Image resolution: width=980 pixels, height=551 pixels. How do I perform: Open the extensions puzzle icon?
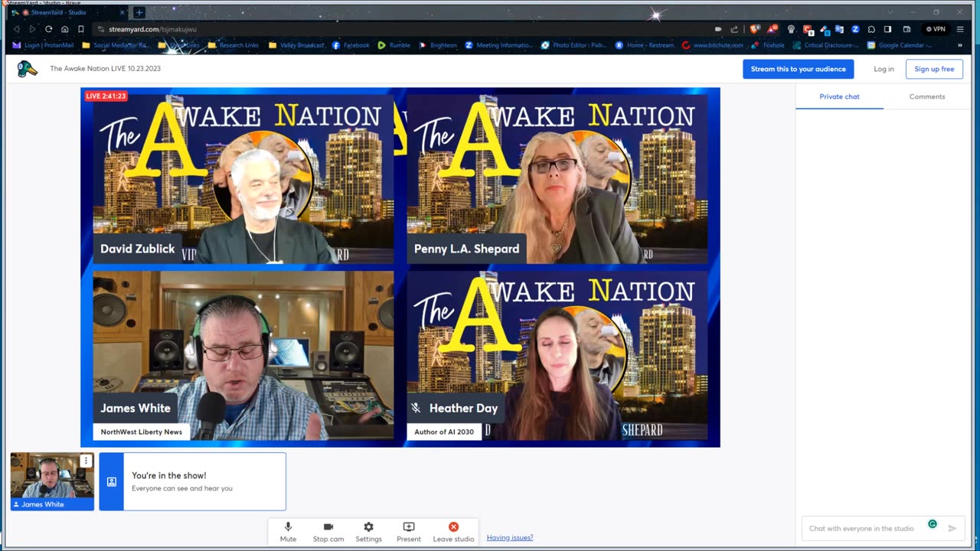tap(871, 29)
